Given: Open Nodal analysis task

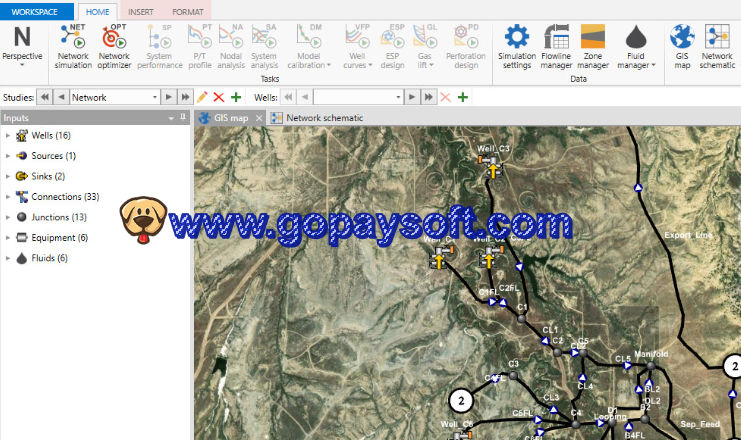Looking at the screenshot, I should point(231,46).
